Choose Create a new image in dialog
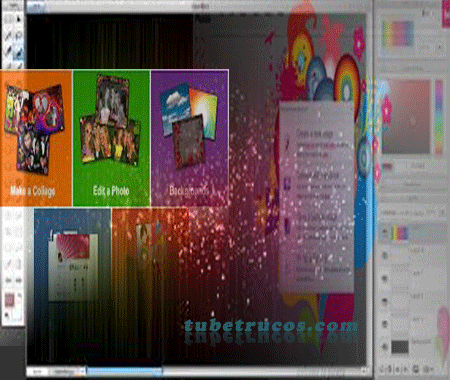 click(315, 134)
